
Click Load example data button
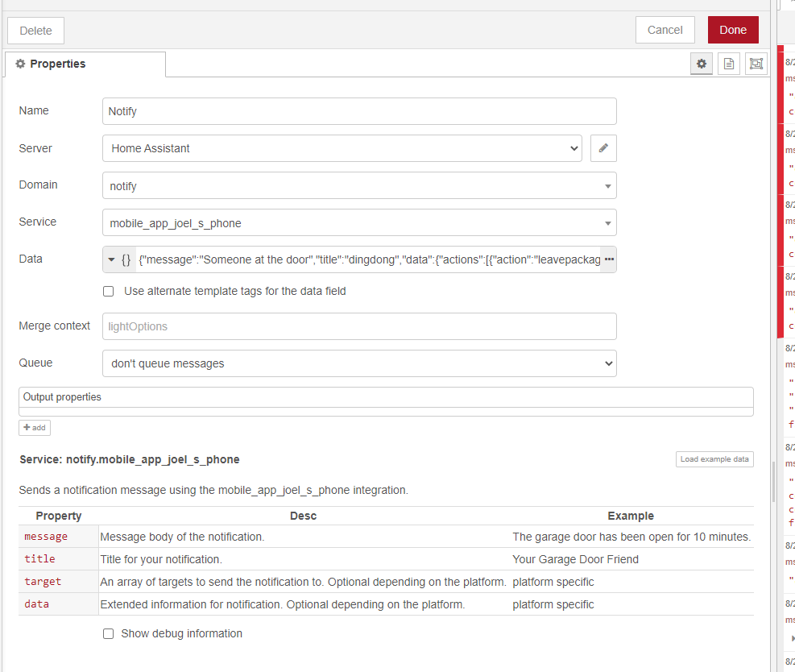tap(714, 459)
